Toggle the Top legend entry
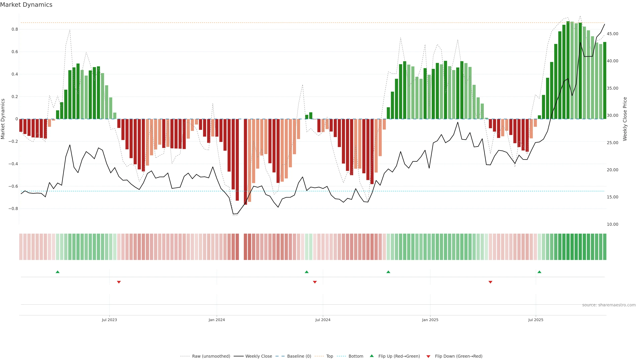Image resolution: width=644 pixels, height=362 pixels. click(330, 356)
